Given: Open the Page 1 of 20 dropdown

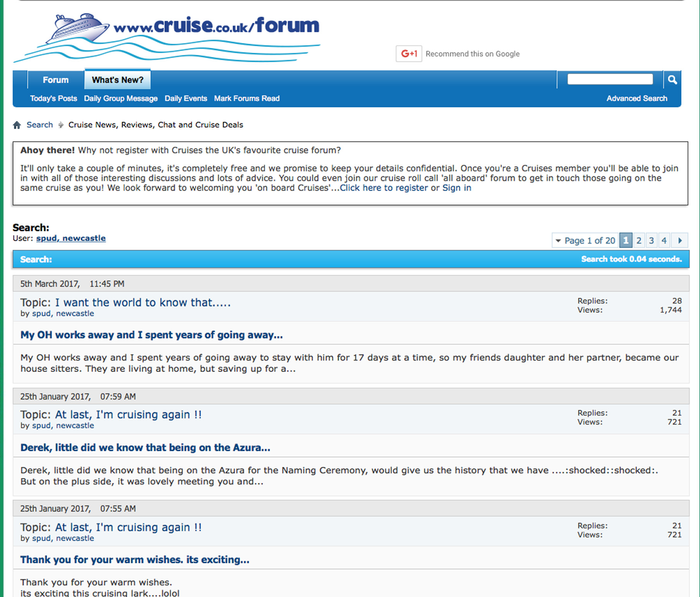Looking at the screenshot, I should coord(585,241).
